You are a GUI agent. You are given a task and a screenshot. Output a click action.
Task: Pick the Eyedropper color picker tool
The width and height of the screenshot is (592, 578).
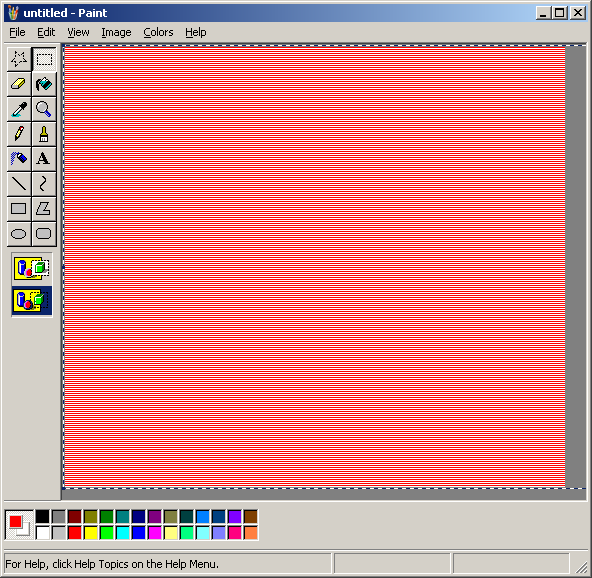(x=19, y=109)
